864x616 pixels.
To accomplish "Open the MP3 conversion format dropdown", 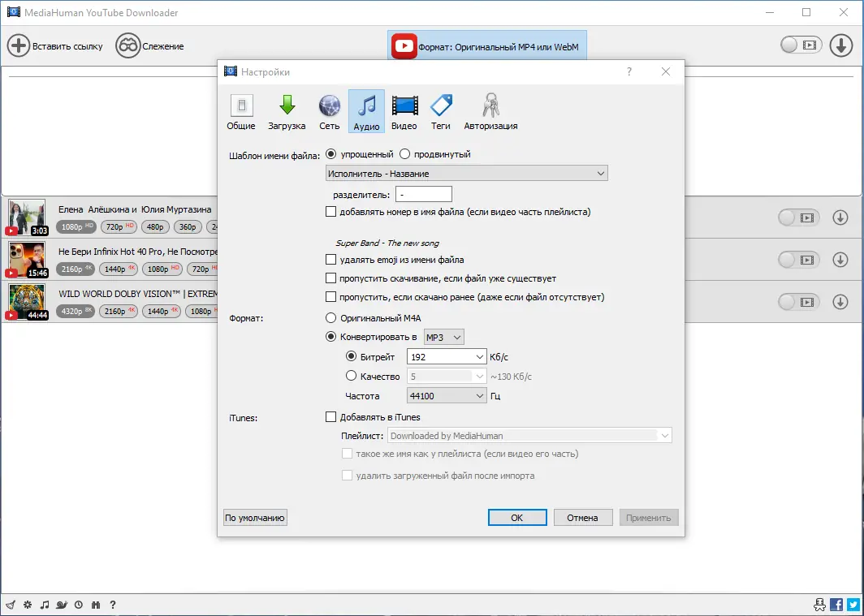I will pyautogui.click(x=443, y=337).
